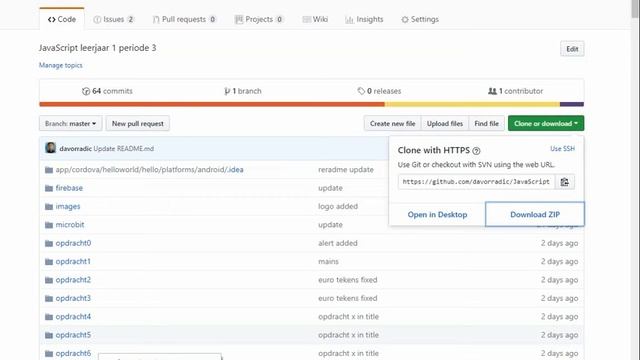The image size is (640, 360).
Task: Click folder icon beside microbit
Action: coord(49,225)
